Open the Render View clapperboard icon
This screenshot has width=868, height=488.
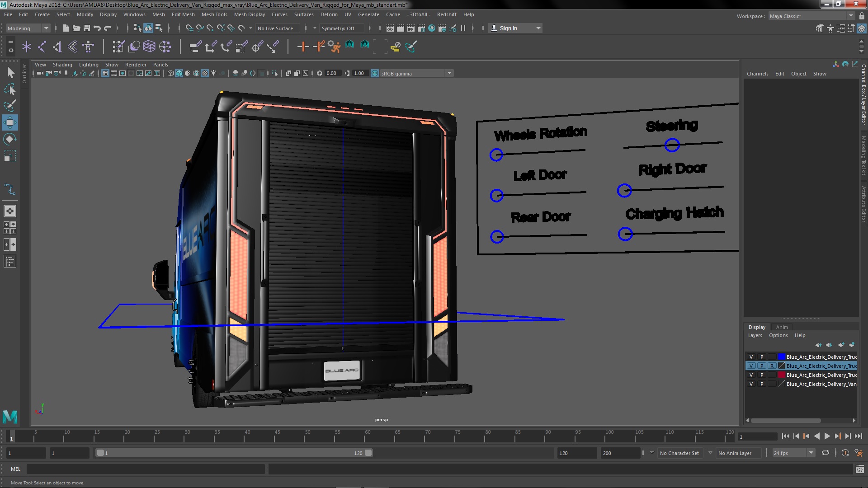[390, 28]
